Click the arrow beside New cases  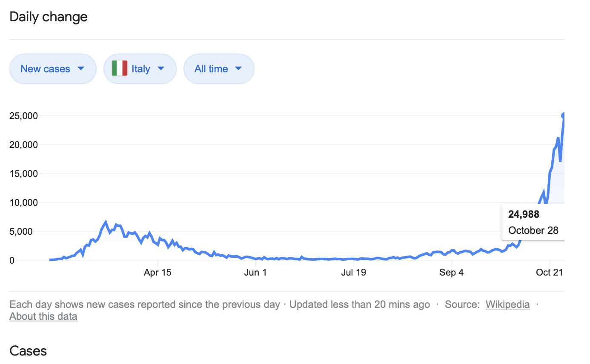click(x=81, y=68)
